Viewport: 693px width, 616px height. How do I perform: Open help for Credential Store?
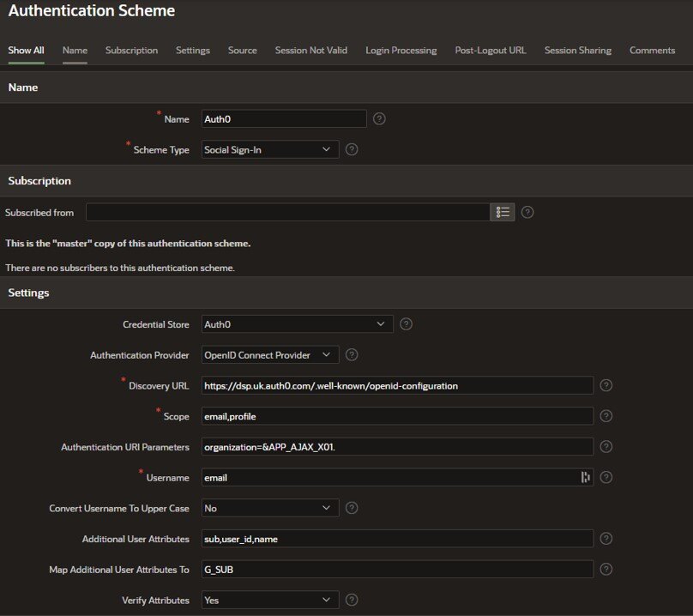(x=406, y=324)
